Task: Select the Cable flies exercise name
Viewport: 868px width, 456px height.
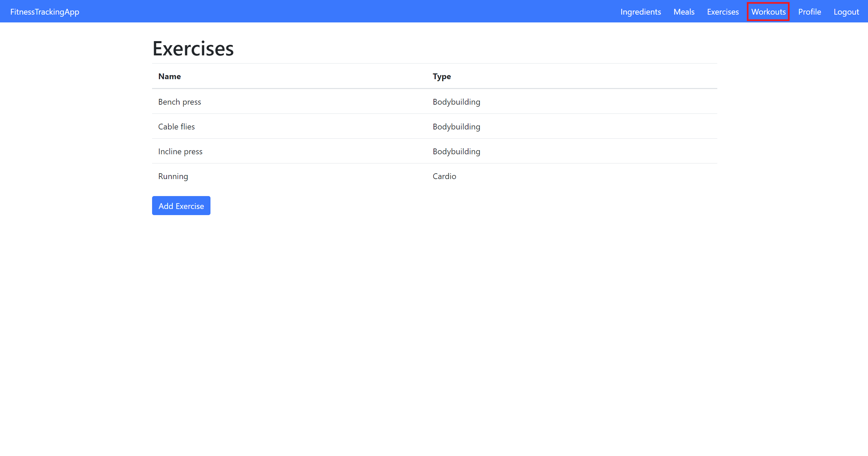Action: tap(177, 127)
